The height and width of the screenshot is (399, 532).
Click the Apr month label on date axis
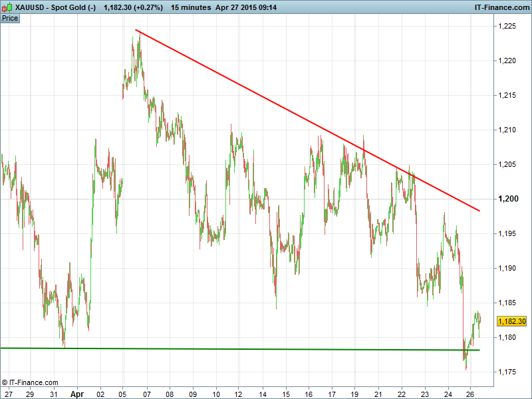click(78, 393)
